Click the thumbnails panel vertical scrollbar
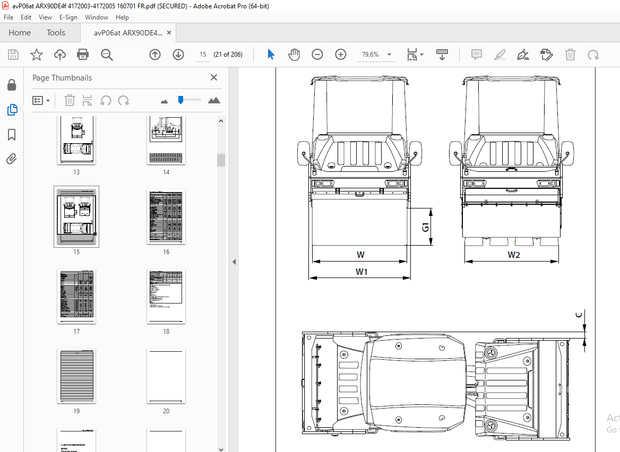 (221, 160)
